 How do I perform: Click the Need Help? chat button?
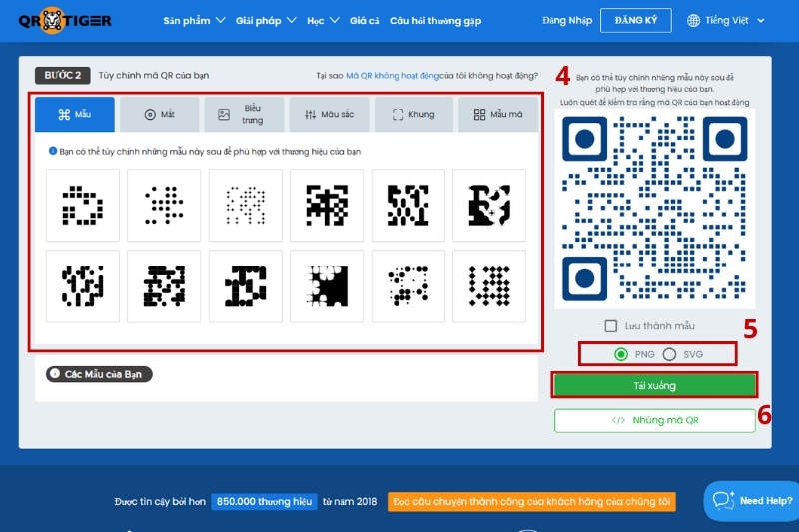tap(752, 501)
